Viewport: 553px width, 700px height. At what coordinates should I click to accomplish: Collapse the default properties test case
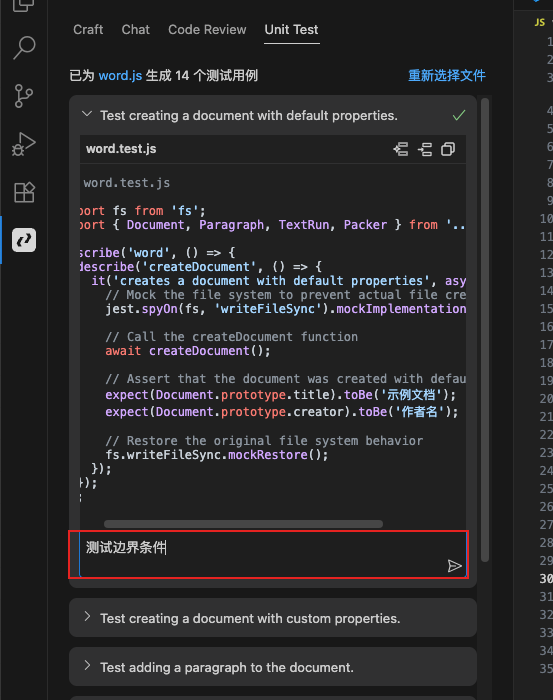coord(87,114)
